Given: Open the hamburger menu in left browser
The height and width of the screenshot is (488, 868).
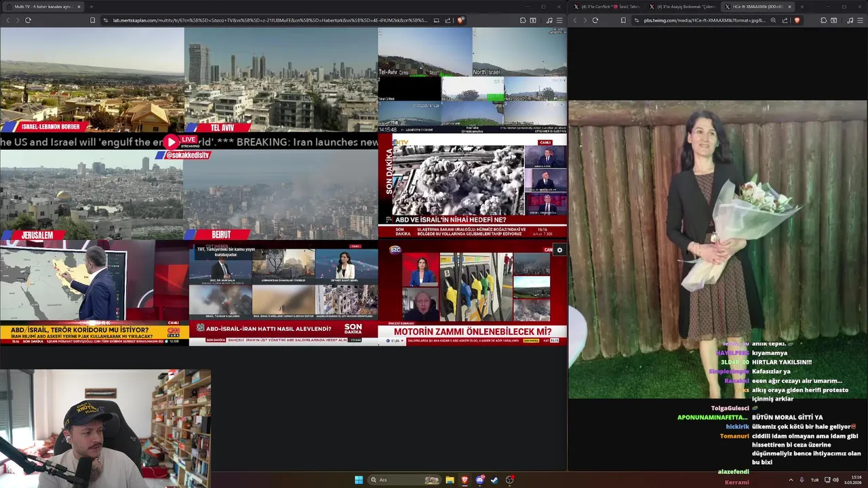Looking at the screenshot, I should pyautogui.click(x=559, y=20).
